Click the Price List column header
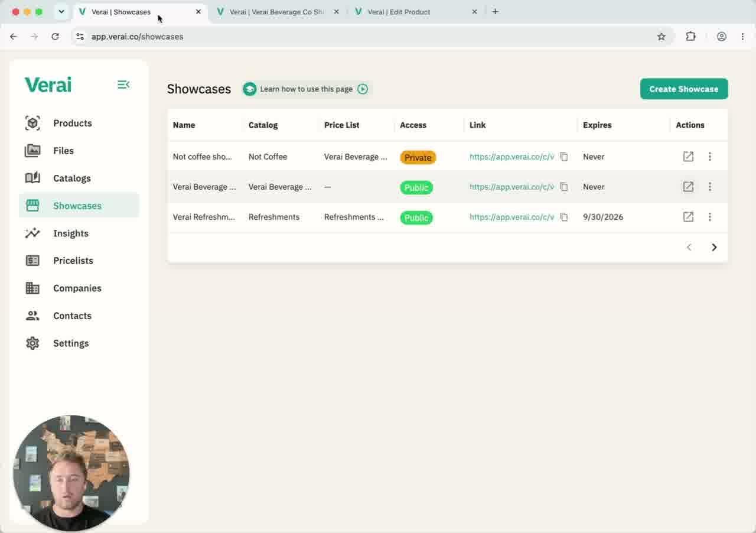Image resolution: width=756 pixels, height=533 pixels. pos(341,125)
